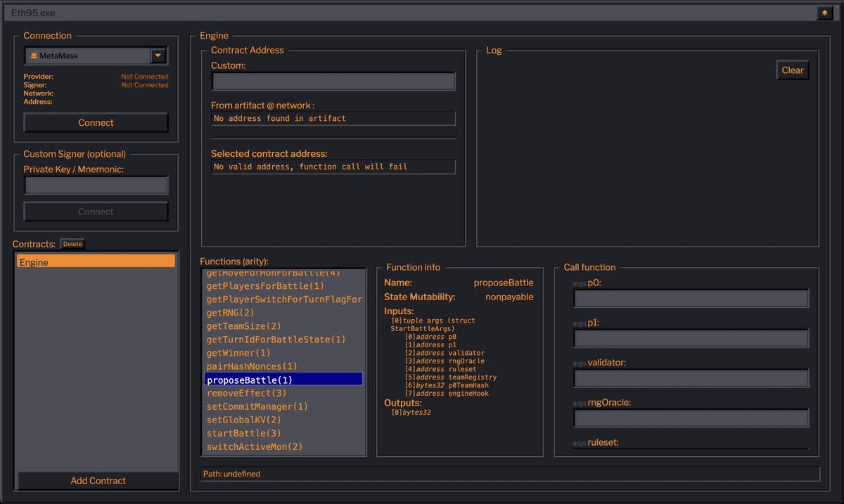Click the validator argument input field
Viewport: 844px width, 504px height.
coord(691,378)
